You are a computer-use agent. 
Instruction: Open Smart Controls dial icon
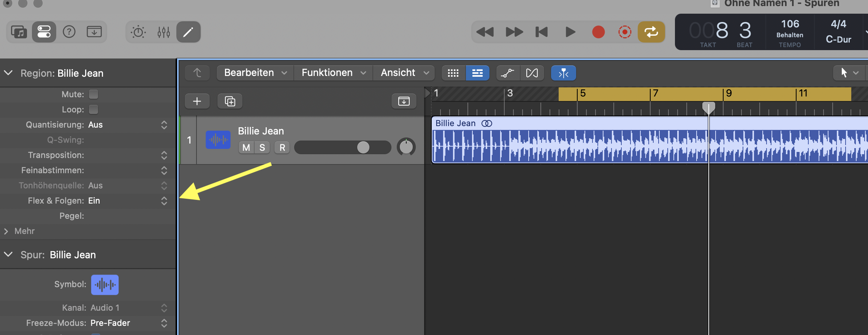[x=138, y=32]
